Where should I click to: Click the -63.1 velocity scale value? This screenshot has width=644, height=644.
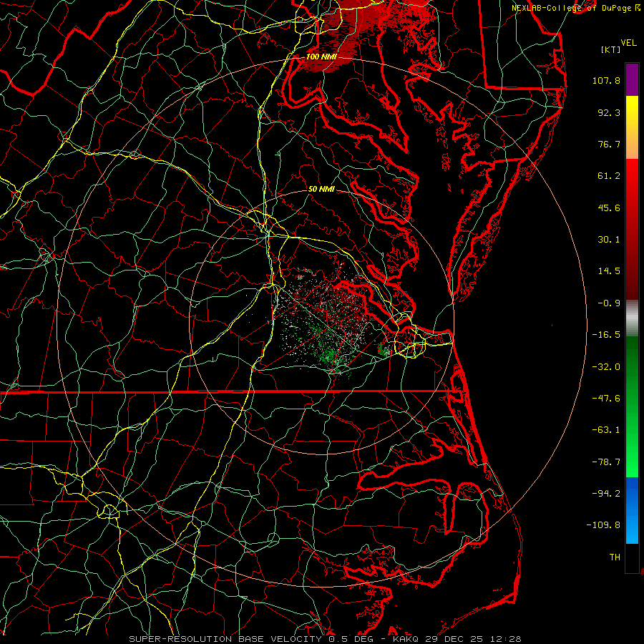(606, 430)
